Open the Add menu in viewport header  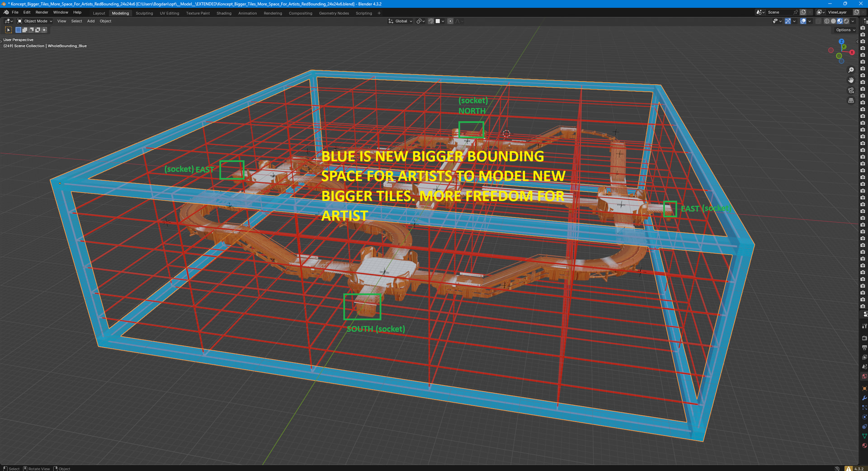[x=91, y=21]
